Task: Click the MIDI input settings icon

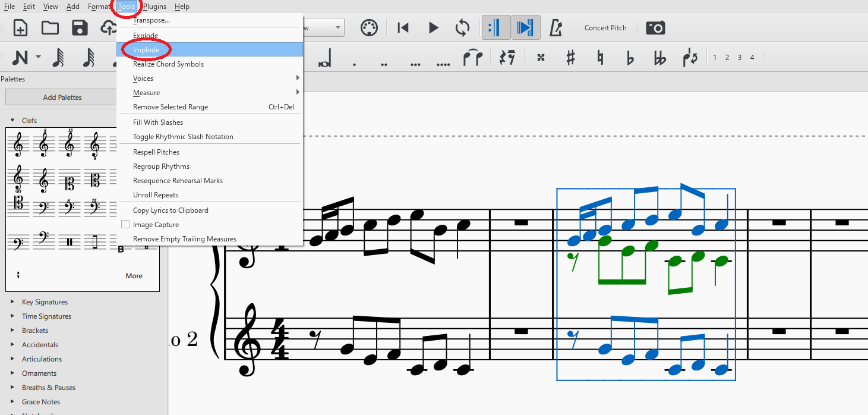Action: click(370, 27)
